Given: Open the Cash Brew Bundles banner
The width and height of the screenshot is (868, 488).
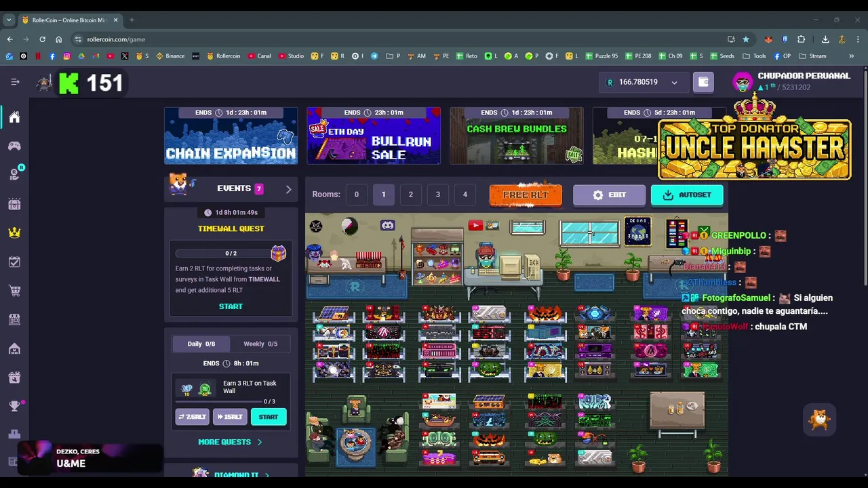Looking at the screenshot, I should tap(517, 136).
